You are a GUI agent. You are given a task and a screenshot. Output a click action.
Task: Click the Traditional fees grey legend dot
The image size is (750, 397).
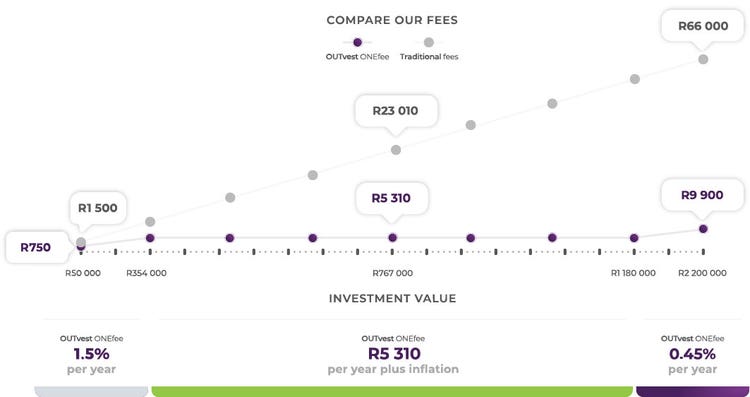(x=429, y=43)
